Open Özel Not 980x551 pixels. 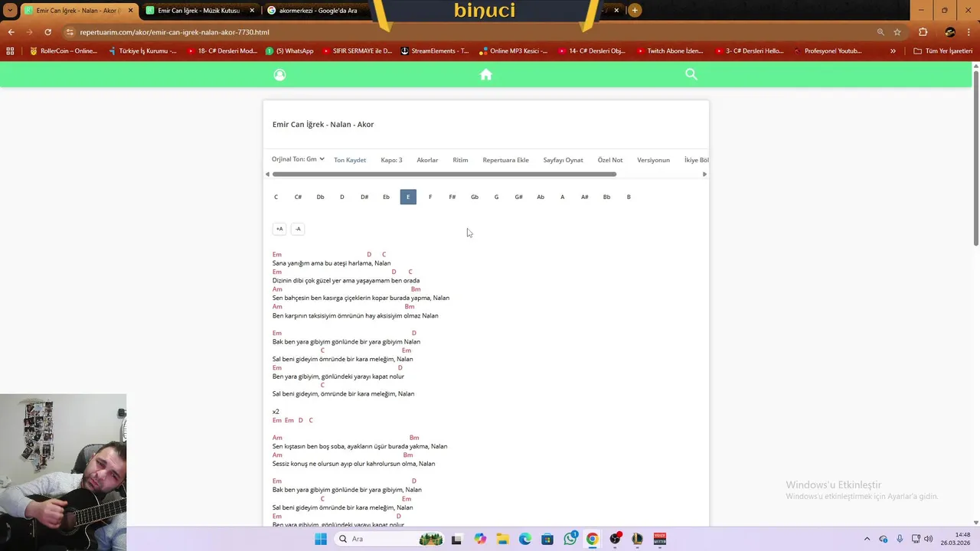(x=610, y=160)
